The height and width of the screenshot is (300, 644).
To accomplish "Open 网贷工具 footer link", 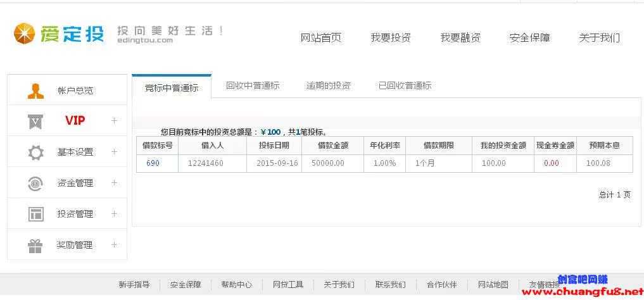I will (x=288, y=284).
